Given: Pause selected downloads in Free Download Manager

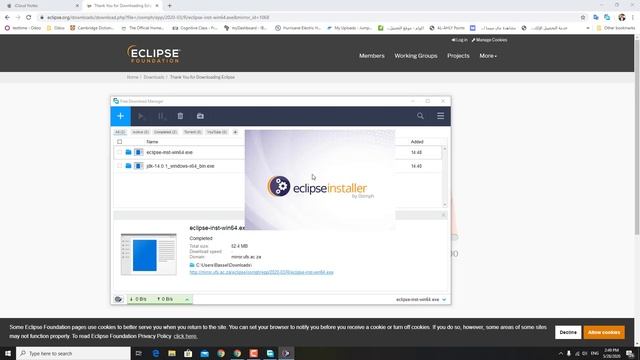Looking at the screenshot, I should click(x=162, y=116).
